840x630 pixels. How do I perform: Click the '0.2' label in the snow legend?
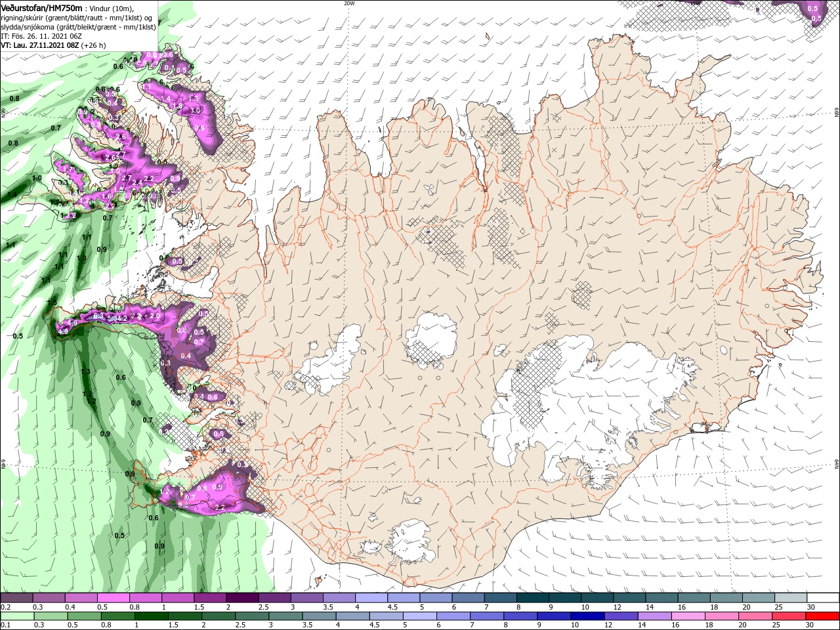tap(6, 607)
